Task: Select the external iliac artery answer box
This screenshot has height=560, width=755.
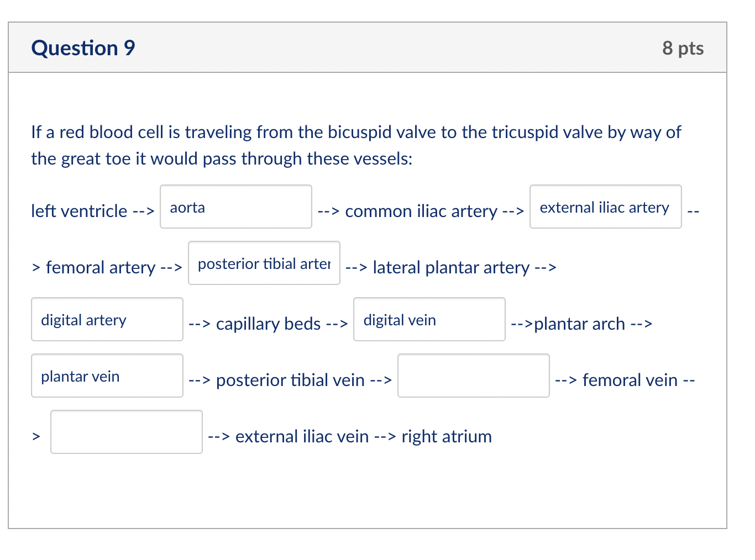Action: 605,207
